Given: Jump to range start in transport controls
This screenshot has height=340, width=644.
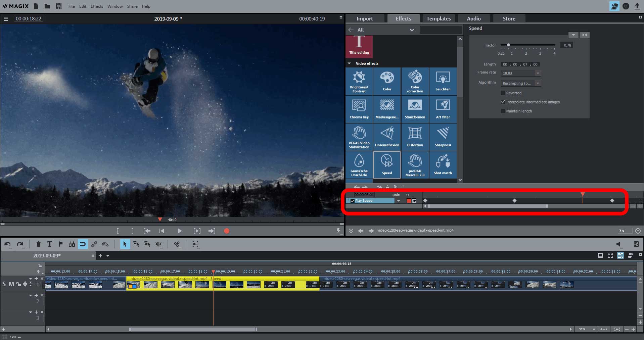Looking at the screenshot, I should (147, 231).
